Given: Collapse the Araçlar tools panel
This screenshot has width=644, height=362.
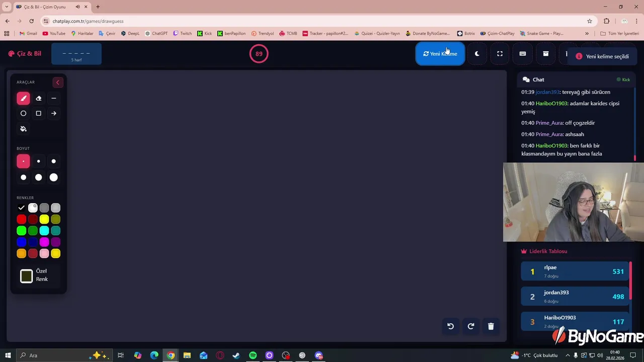Looking at the screenshot, I should tap(57, 82).
